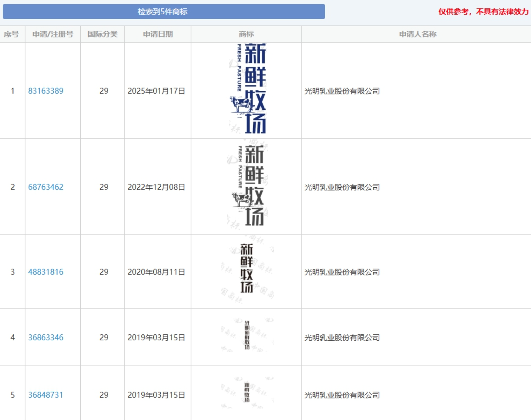Image resolution: width=531 pixels, height=420 pixels.
Task: Click the trademark image dated 2020年08月11日
Action: tap(247, 269)
